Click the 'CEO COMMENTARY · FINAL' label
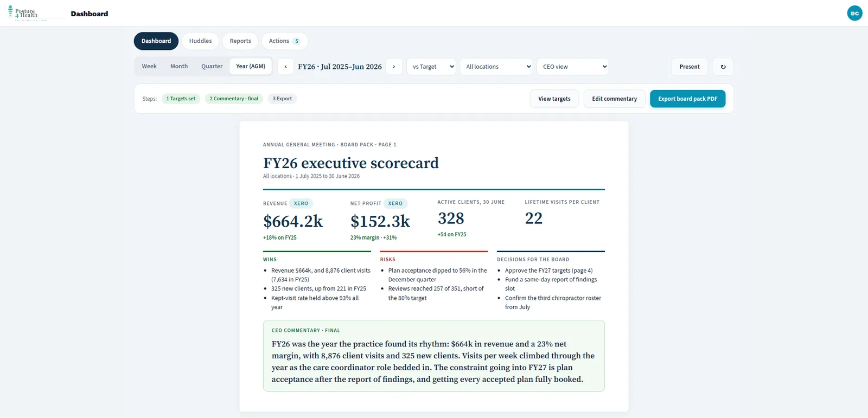868x418 pixels. [306, 330]
